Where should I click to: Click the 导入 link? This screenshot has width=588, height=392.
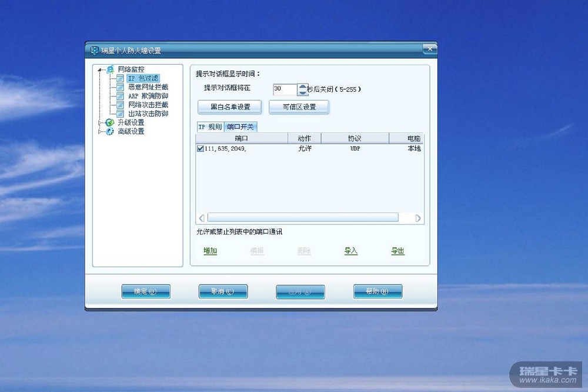click(351, 251)
